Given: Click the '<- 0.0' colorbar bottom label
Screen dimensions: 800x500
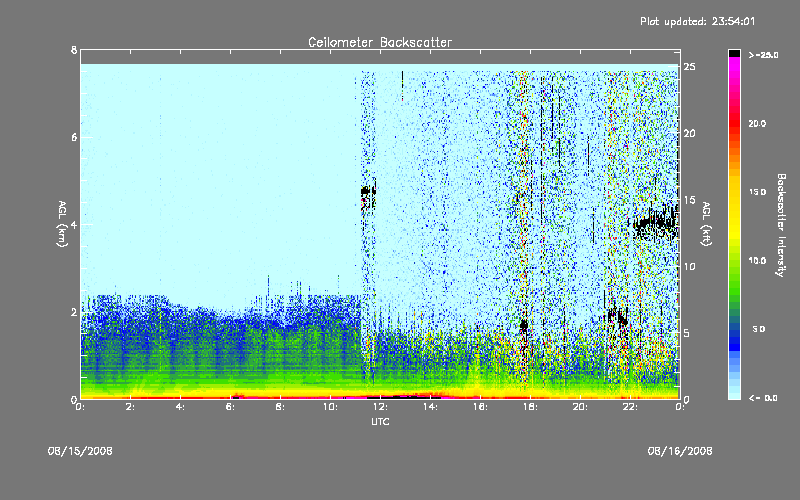Looking at the screenshot, I should pos(763,398).
